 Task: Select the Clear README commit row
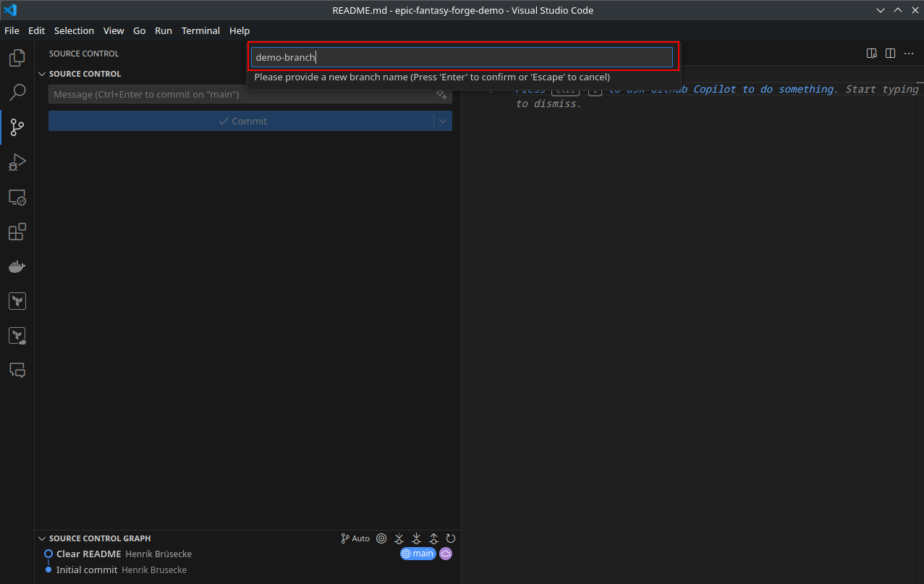(248, 554)
